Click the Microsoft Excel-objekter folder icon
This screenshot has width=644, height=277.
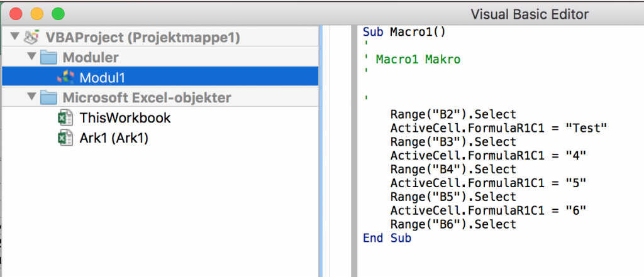pyautogui.click(x=49, y=97)
